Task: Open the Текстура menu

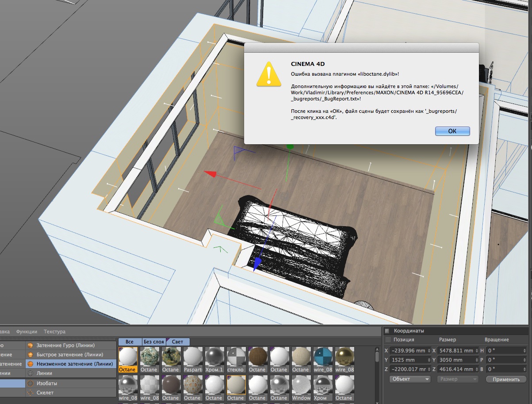Action: (54, 331)
